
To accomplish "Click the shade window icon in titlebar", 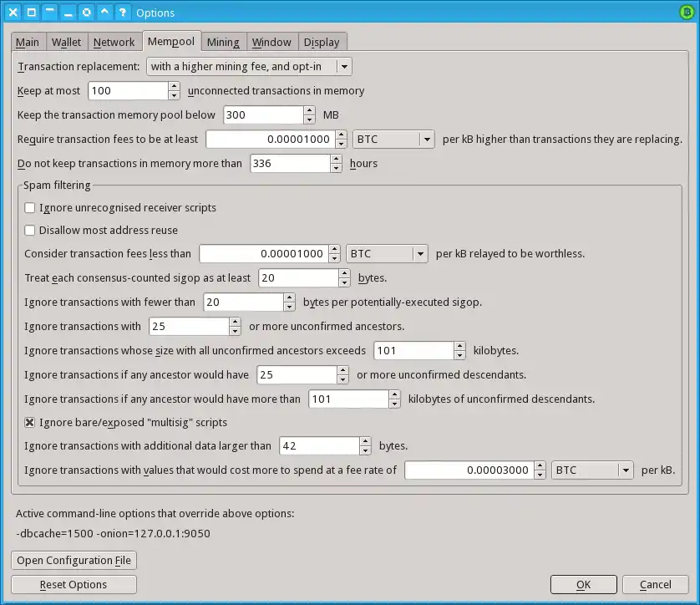I will click(49, 13).
